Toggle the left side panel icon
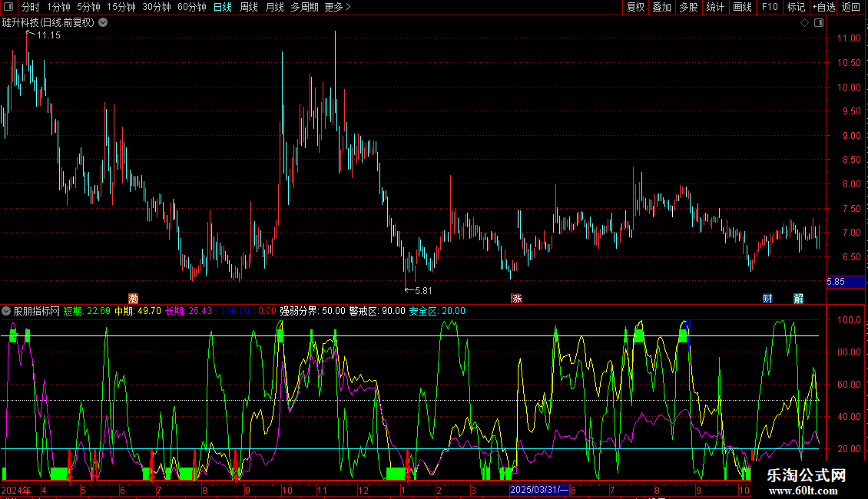Viewport: 868px width, 499px height. [x=8, y=7]
